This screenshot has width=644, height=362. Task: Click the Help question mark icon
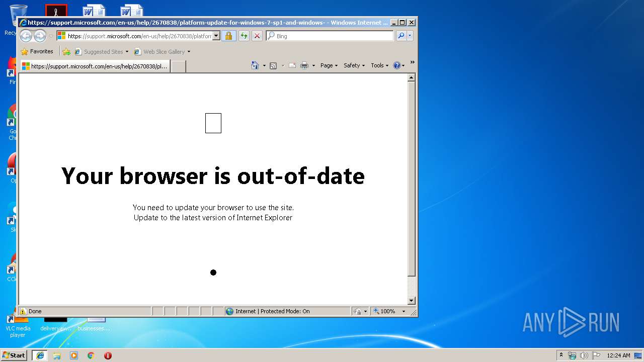pyautogui.click(x=396, y=65)
